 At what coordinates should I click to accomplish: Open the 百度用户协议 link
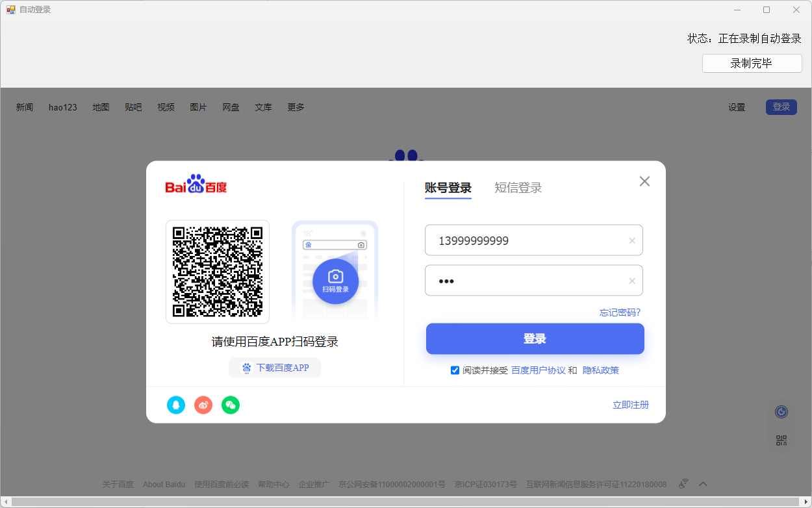(x=539, y=370)
